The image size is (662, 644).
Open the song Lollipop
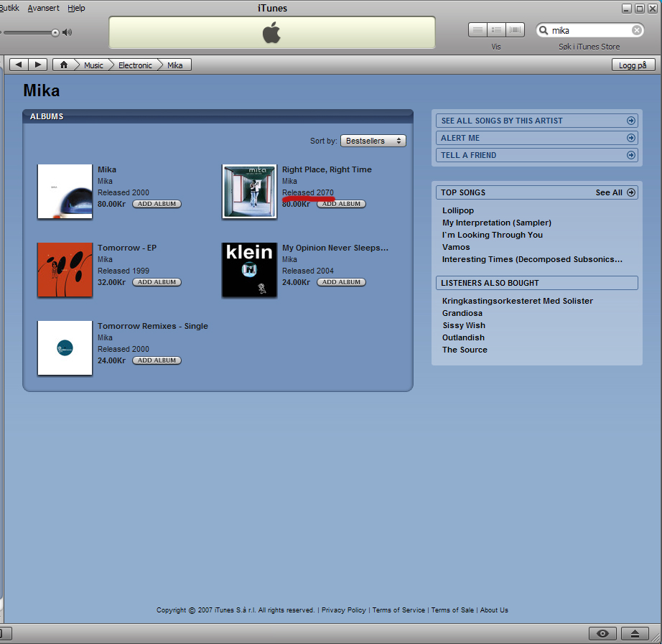pyautogui.click(x=458, y=210)
